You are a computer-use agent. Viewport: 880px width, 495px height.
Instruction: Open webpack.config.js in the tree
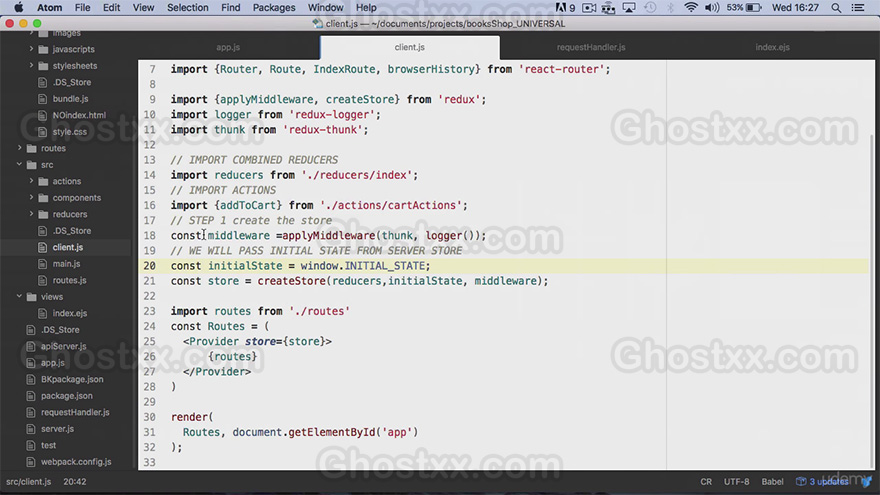click(x=76, y=462)
